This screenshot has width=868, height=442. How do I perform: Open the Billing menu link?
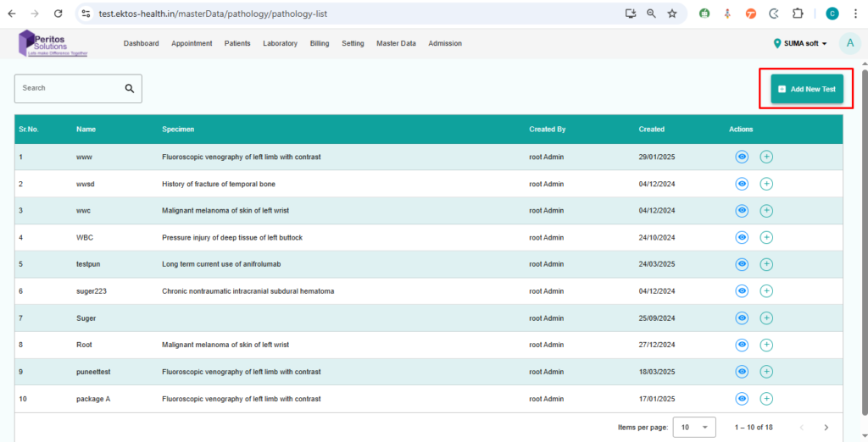tap(320, 44)
